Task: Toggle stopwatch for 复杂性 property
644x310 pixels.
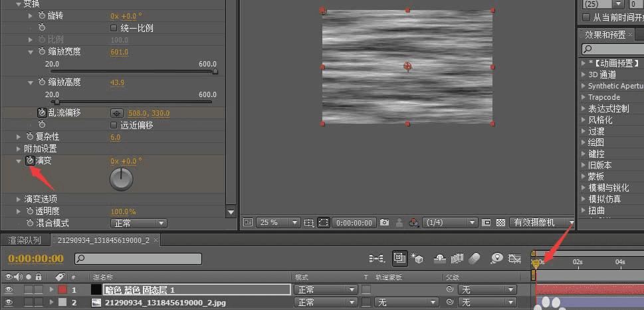Action: coord(29,136)
